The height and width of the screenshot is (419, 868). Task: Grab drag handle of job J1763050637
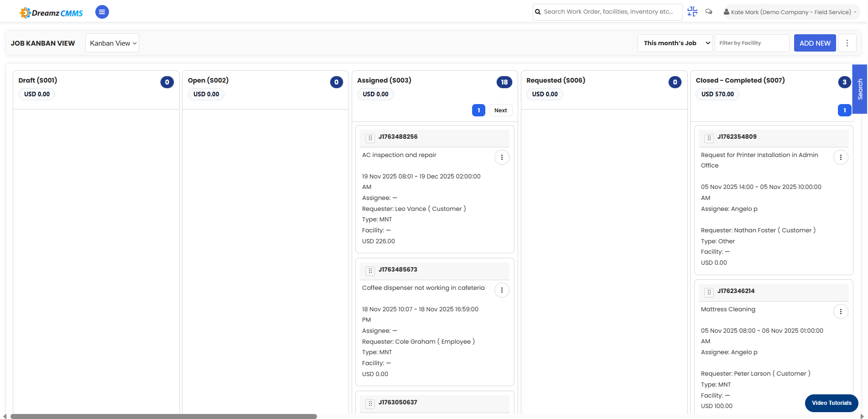370,403
